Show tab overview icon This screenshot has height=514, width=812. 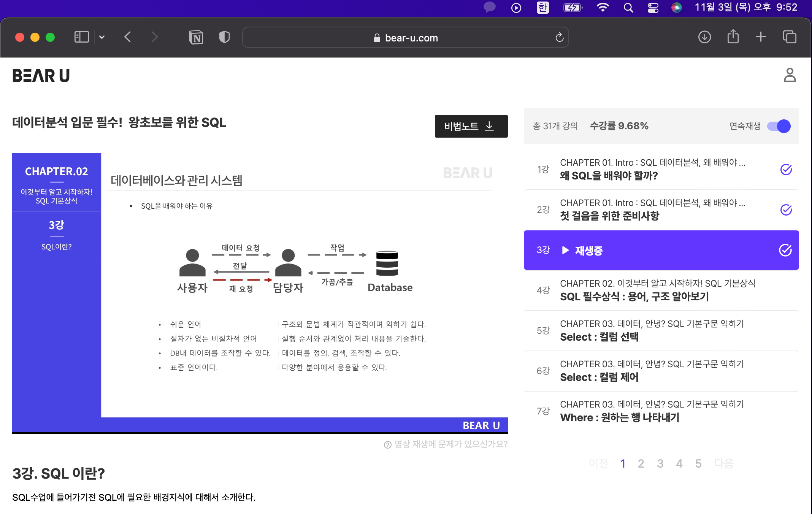point(790,37)
